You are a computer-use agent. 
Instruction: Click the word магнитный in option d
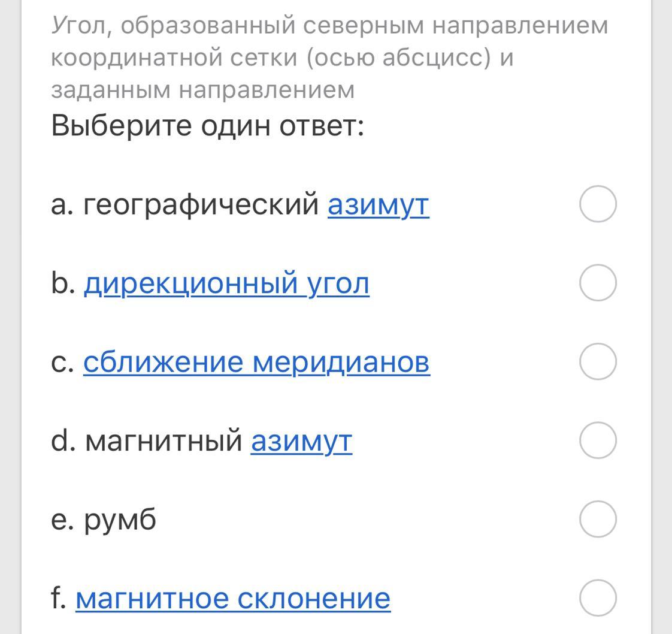[x=164, y=441]
